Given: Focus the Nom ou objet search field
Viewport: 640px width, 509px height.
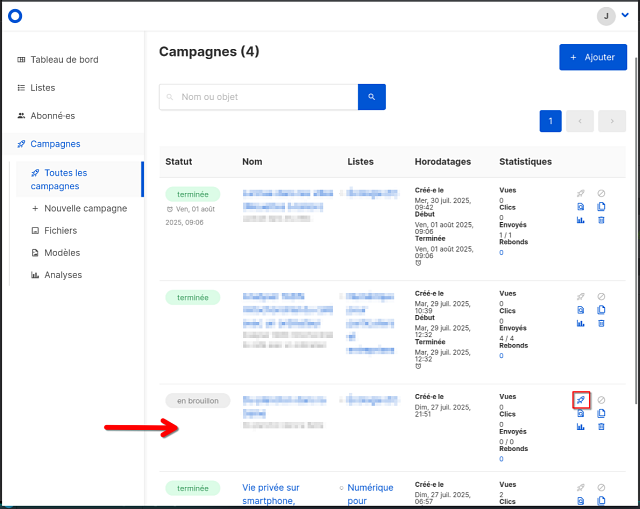Looking at the screenshot, I should [x=265, y=97].
